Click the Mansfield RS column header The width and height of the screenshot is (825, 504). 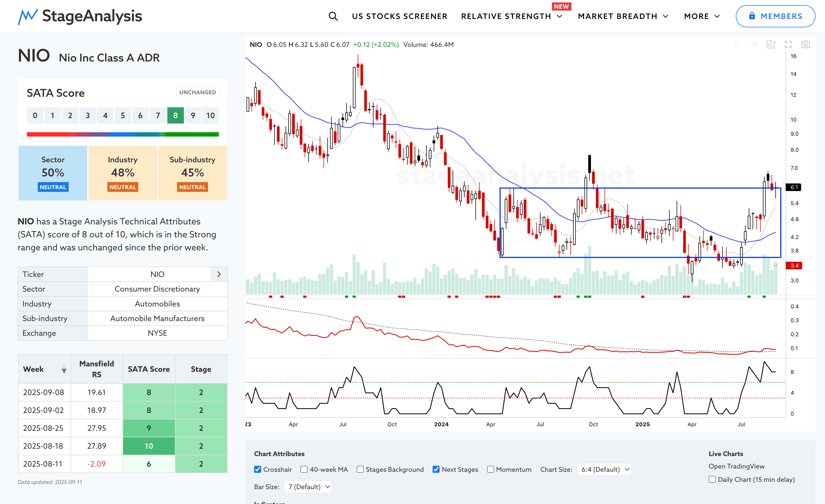pyautogui.click(x=97, y=369)
